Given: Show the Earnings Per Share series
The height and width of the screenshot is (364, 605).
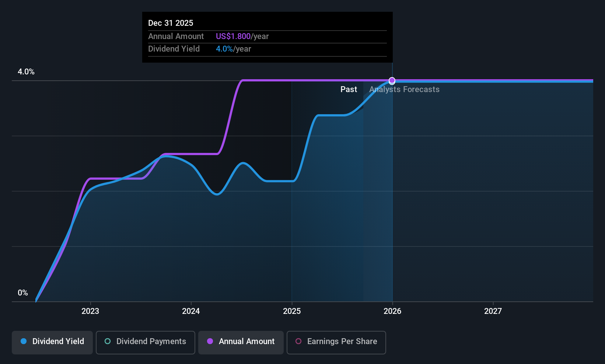Looking at the screenshot, I should (x=336, y=342).
